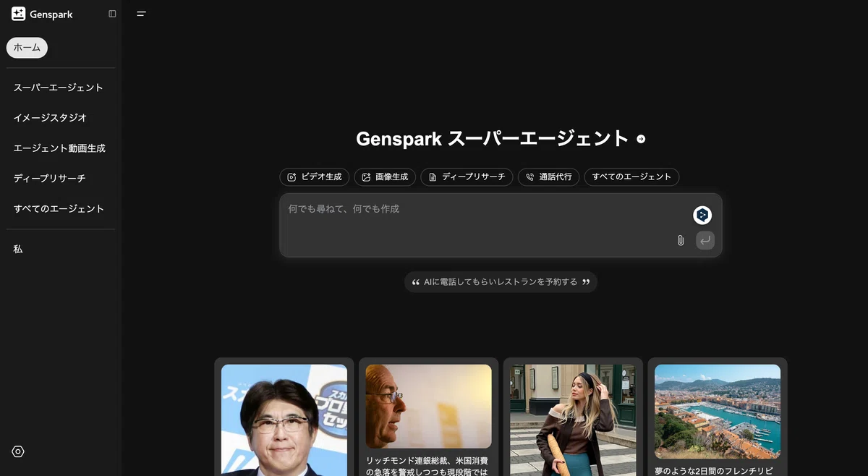Click the headline 夢のような2日間のフレンチリビ

pyautogui.click(x=715, y=471)
